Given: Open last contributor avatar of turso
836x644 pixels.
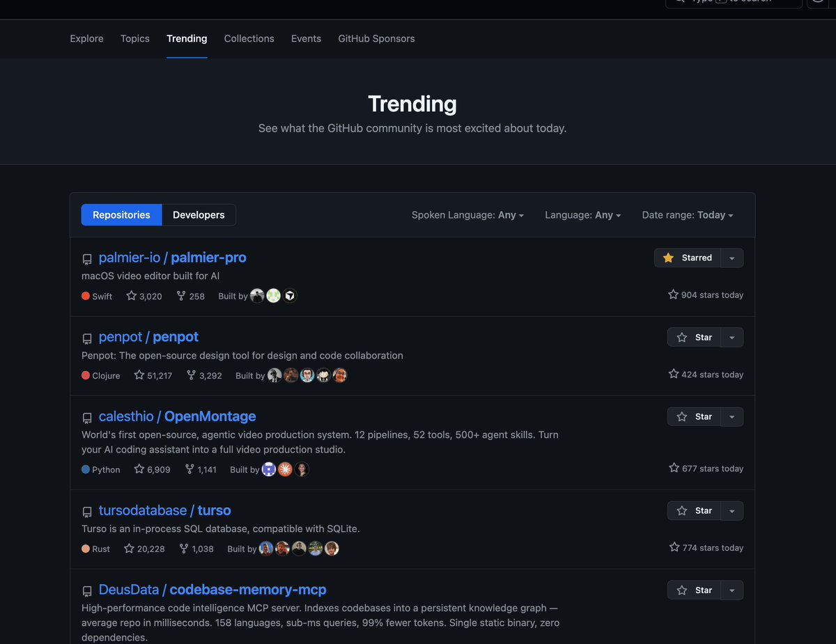Looking at the screenshot, I should [x=332, y=549].
